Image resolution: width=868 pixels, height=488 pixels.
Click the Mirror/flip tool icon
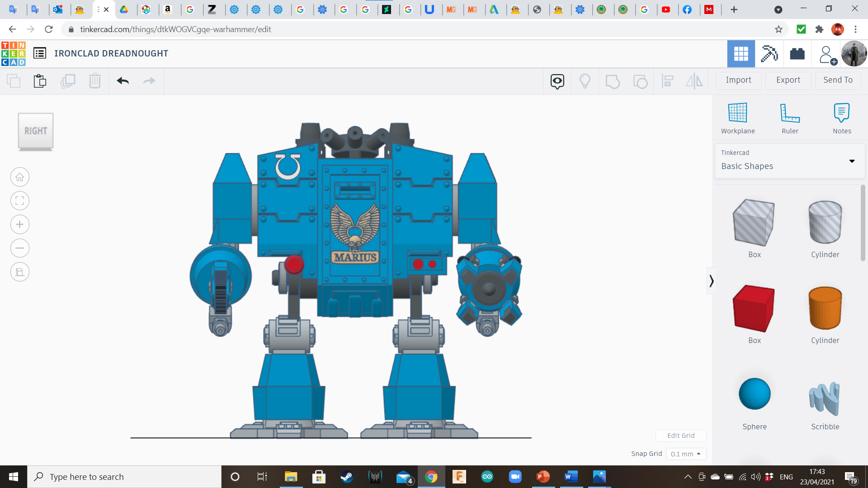click(x=694, y=81)
